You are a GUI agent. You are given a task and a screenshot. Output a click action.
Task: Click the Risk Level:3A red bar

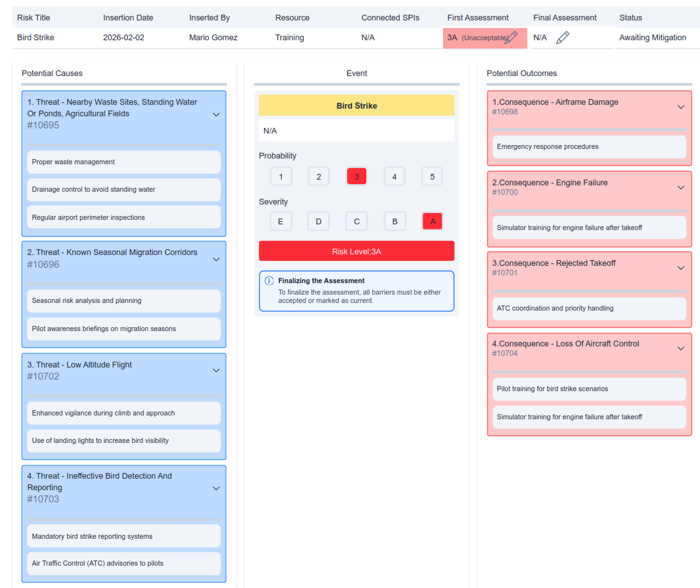(x=357, y=251)
